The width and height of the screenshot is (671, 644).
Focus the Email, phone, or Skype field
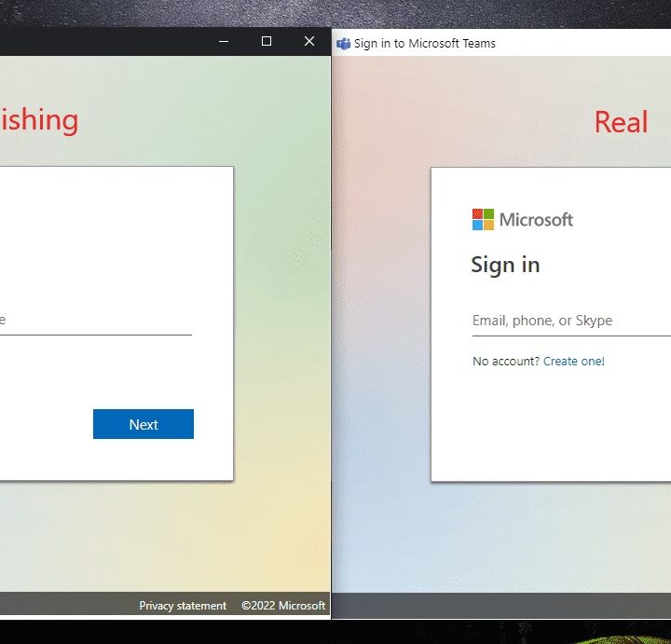pyautogui.click(x=571, y=321)
